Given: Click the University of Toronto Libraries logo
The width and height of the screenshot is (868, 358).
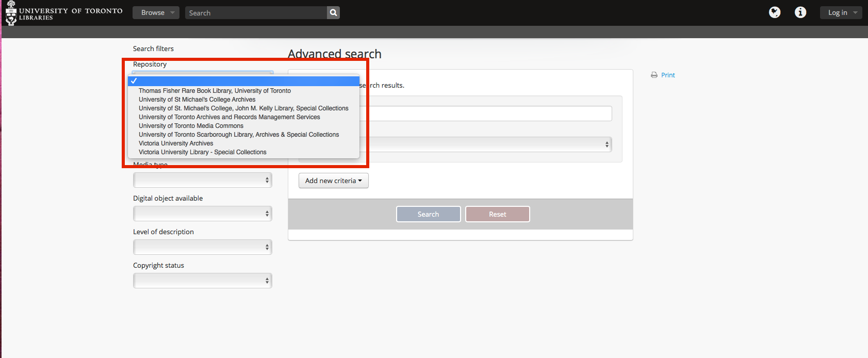Looking at the screenshot, I should click(x=64, y=13).
